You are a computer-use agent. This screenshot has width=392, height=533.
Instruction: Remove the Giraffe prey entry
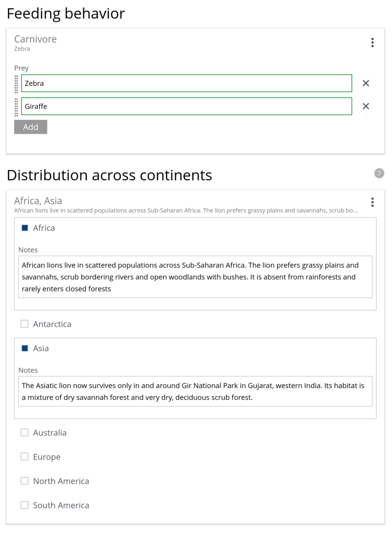tap(365, 106)
